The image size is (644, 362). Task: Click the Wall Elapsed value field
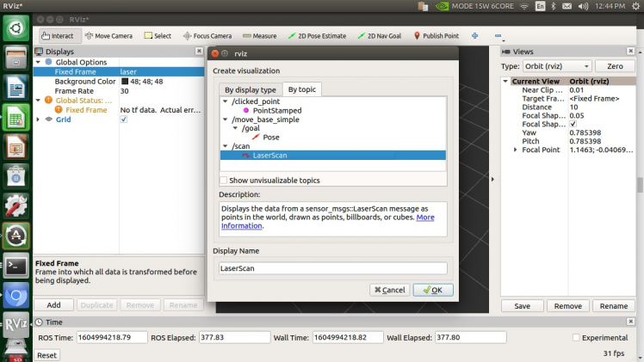470,337
